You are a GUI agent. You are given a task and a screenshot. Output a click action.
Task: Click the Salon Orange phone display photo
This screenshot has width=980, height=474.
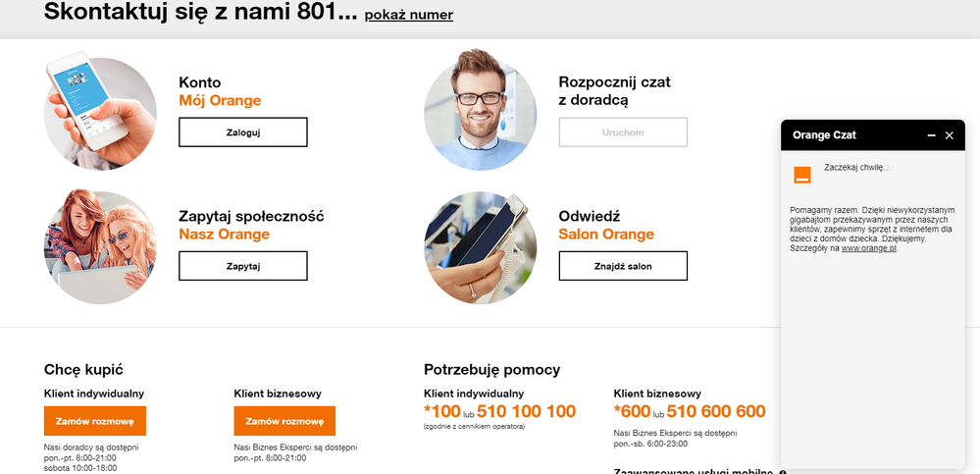click(x=480, y=247)
